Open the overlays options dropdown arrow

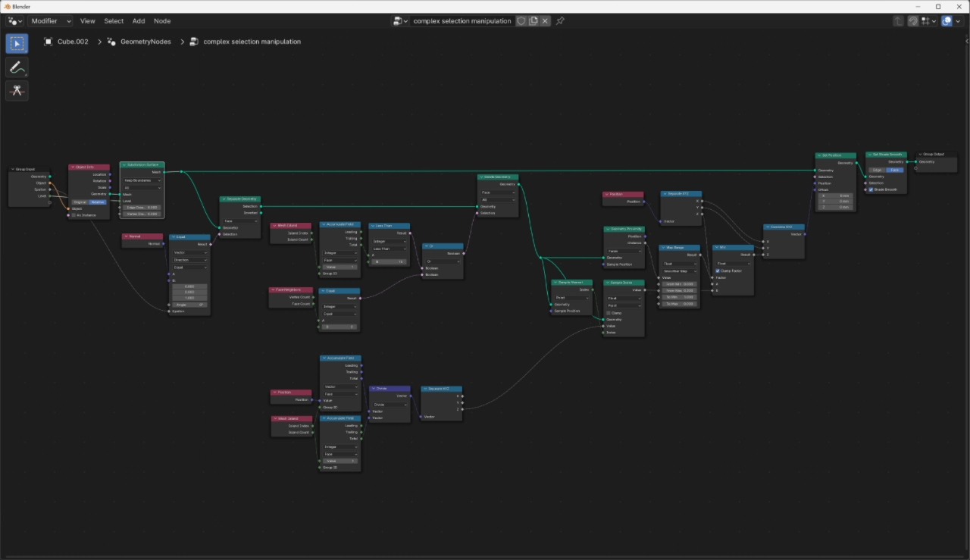(x=959, y=21)
